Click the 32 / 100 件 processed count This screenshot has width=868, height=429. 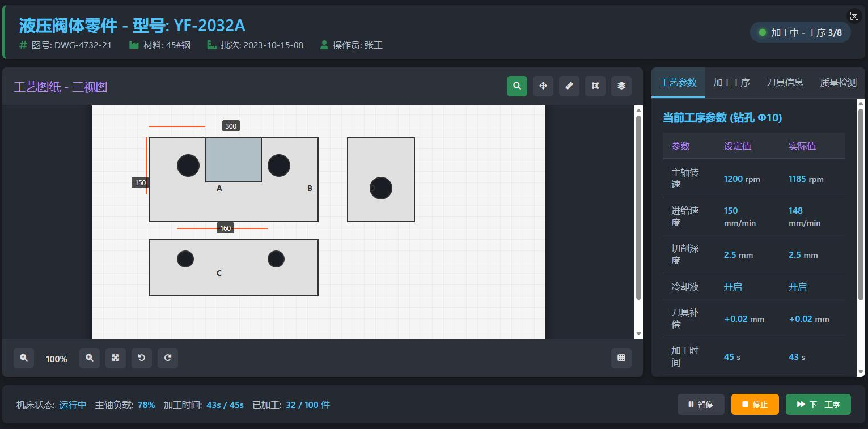pos(308,405)
